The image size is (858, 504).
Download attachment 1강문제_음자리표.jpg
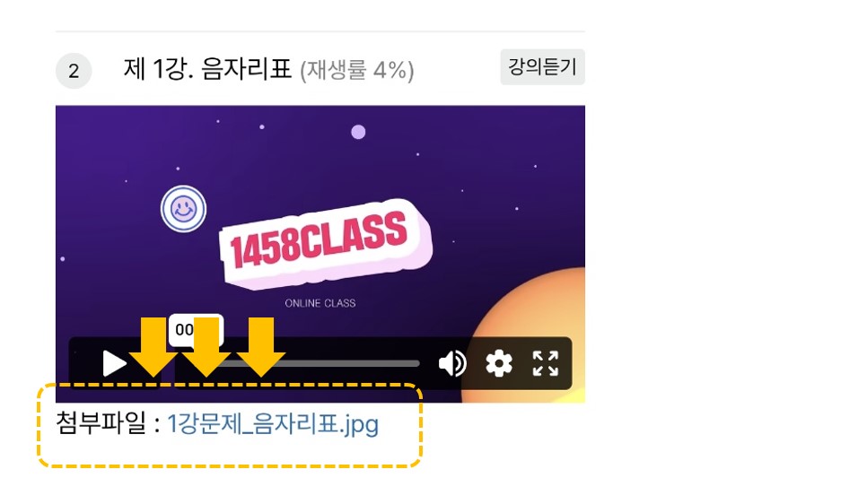pos(273,424)
